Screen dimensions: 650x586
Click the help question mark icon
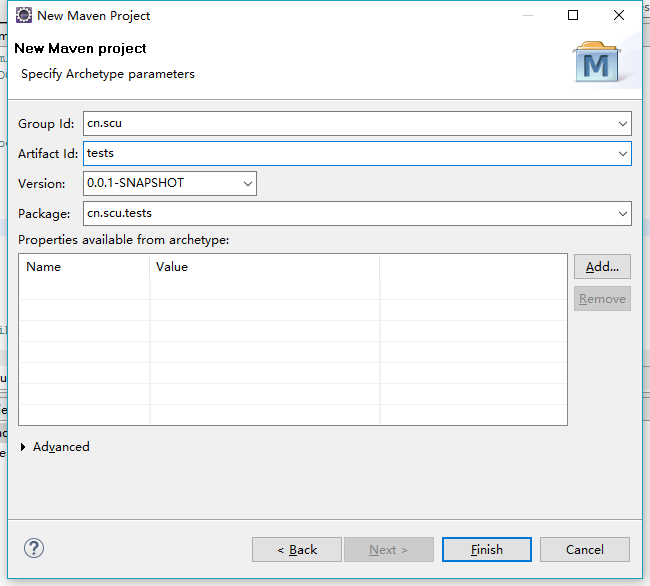tap(34, 548)
